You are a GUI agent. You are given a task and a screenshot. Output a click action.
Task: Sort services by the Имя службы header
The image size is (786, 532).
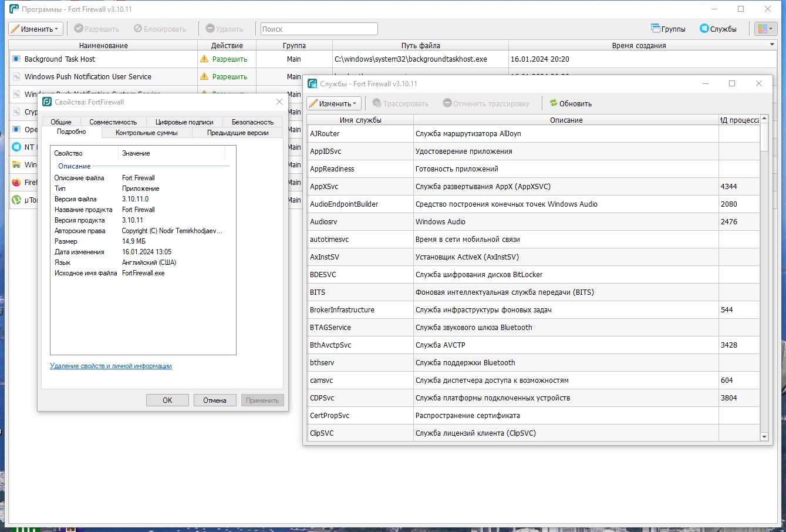click(x=360, y=120)
